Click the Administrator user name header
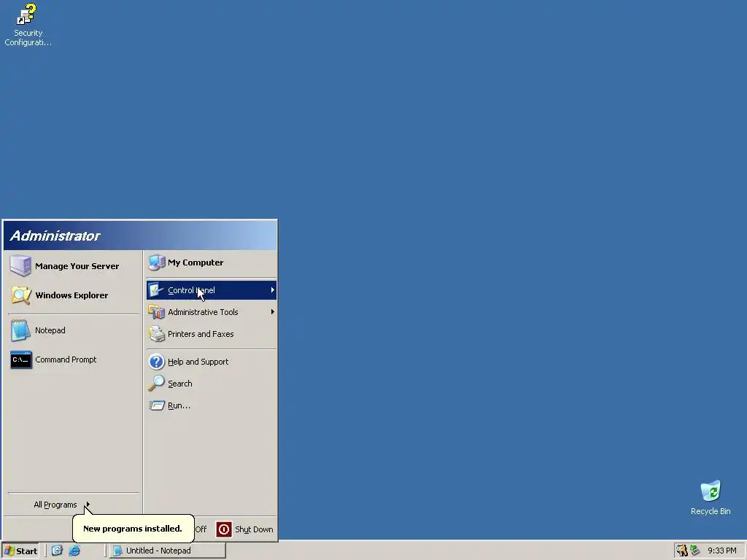The width and height of the screenshot is (747, 560). (55, 236)
